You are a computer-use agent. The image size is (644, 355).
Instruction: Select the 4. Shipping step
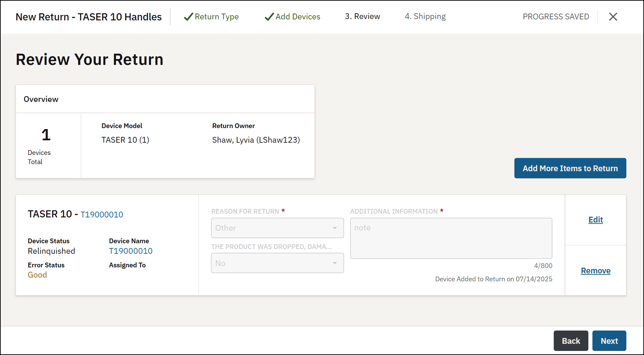point(425,17)
